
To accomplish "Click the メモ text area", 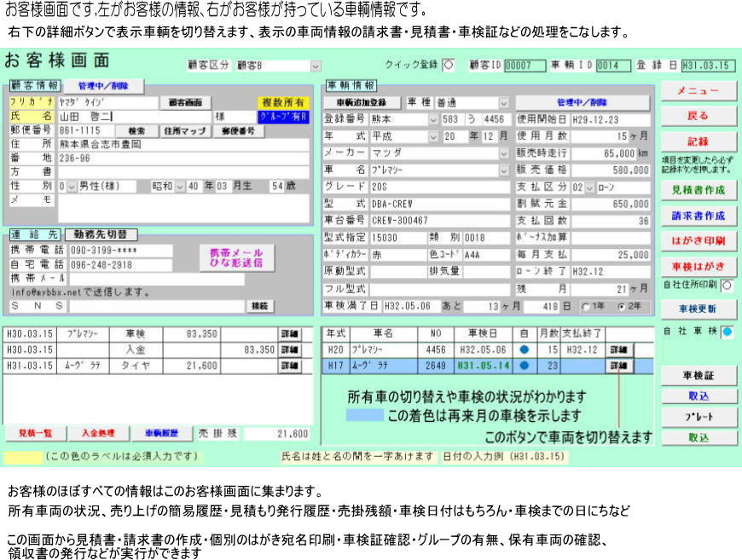I will (183, 207).
